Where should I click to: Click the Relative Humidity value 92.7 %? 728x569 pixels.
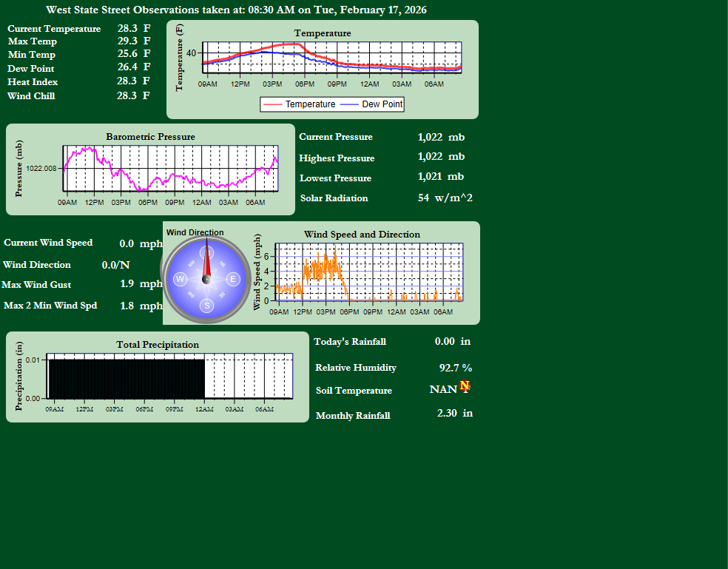tap(455, 367)
